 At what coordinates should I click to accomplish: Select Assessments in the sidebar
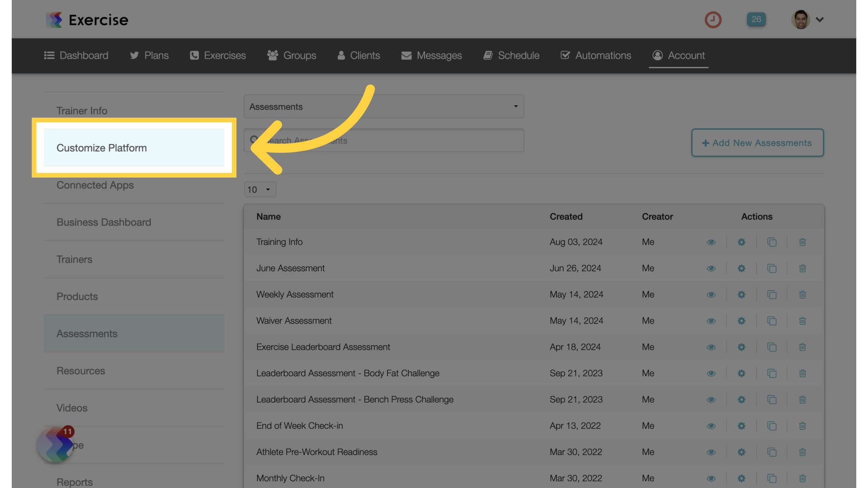tap(134, 333)
